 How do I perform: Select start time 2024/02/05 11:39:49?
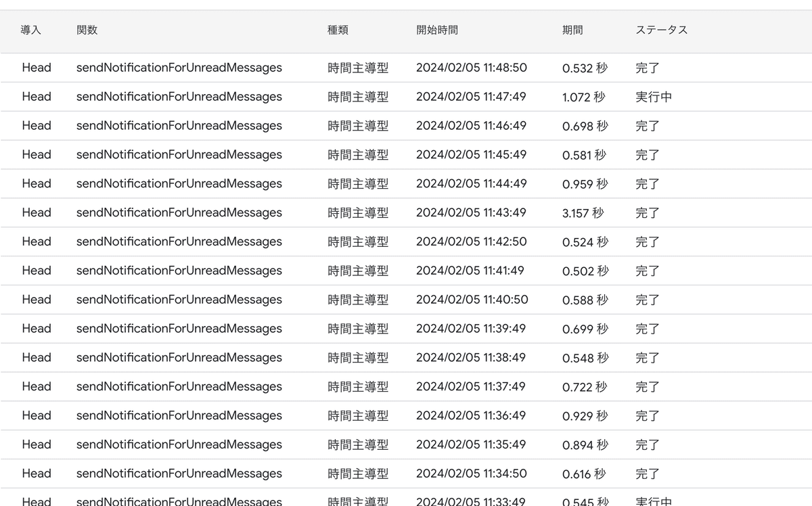pyautogui.click(x=471, y=329)
